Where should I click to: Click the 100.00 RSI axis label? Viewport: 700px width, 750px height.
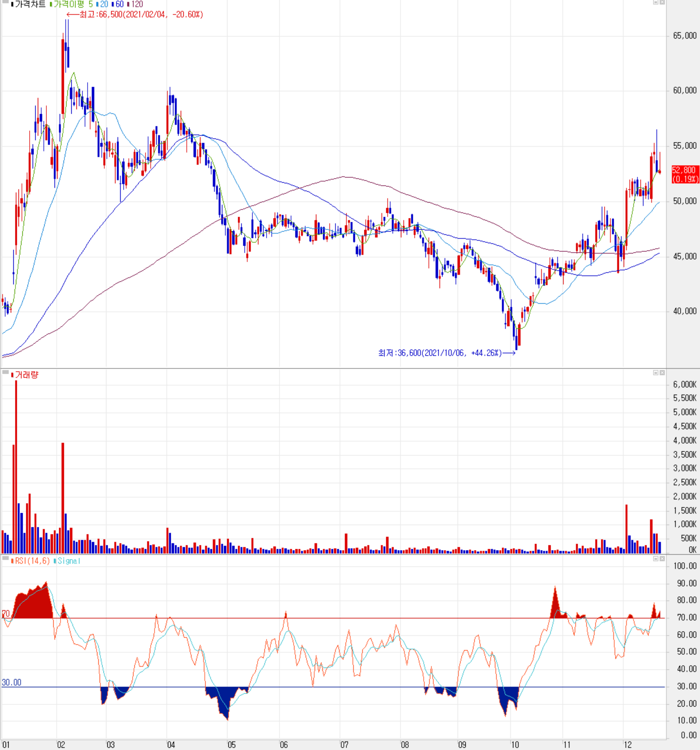point(686,566)
